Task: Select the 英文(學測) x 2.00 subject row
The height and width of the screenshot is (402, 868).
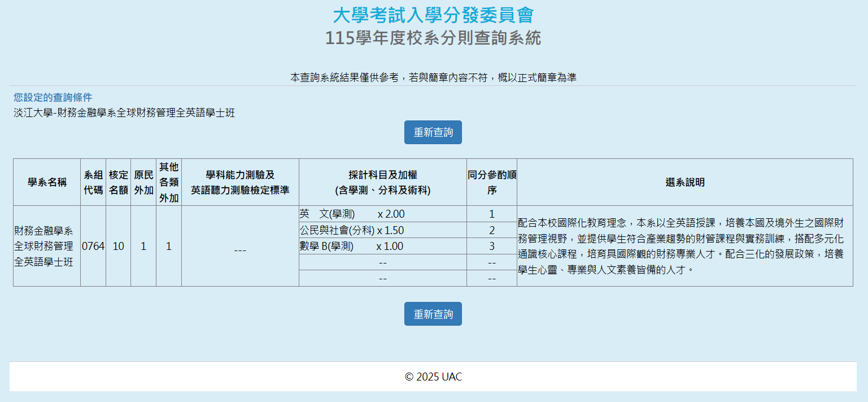Action: (352, 214)
